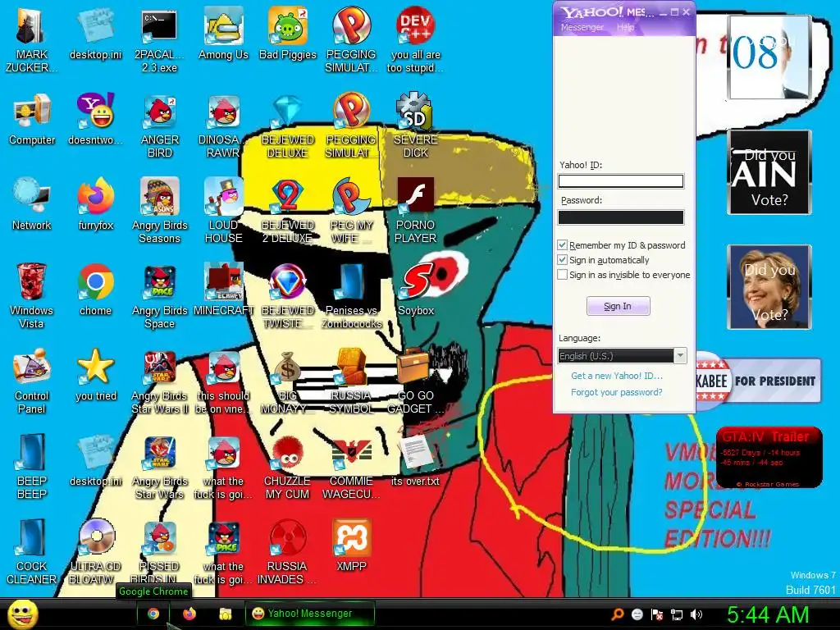The width and height of the screenshot is (840, 630).
Task: Open the BEEP BEEP desktop shortcut
Action: pyautogui.click(x=32, y=466)
